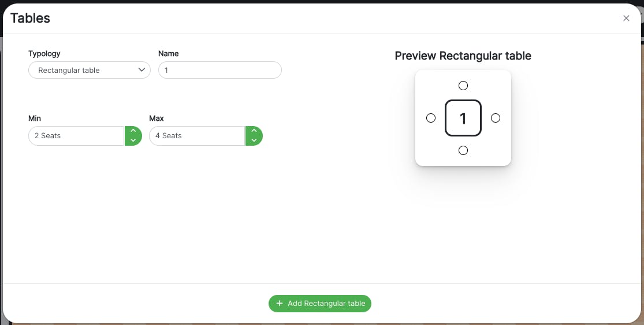Select the bottom seat circle in preview
644x325 pixels.
coord(463,150)
